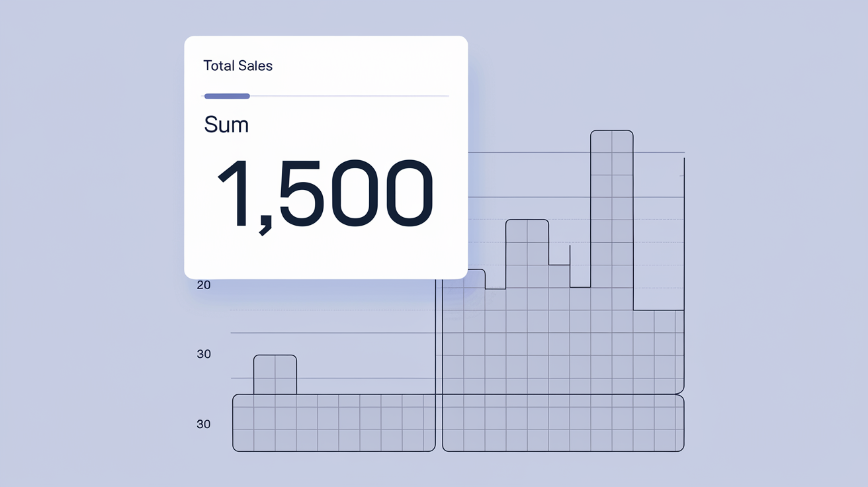
Task: Click the 20 axis label
Action: click(x=204, y=285)
